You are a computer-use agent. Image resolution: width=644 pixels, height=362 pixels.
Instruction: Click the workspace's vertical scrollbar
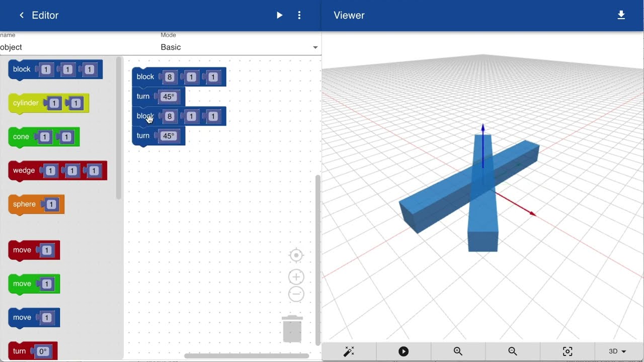(x=318, y=260)
